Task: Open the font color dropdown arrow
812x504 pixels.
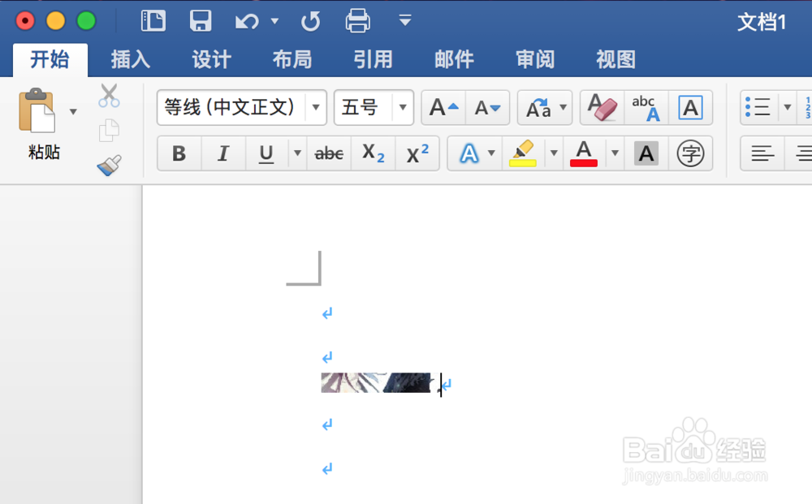Action: click(615, 153)
